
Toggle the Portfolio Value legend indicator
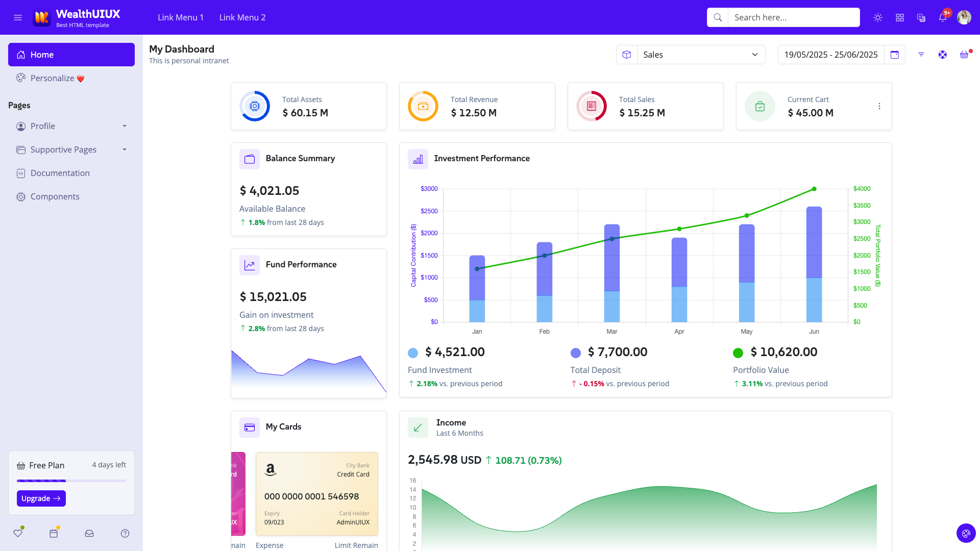click(x=738, y=352)
